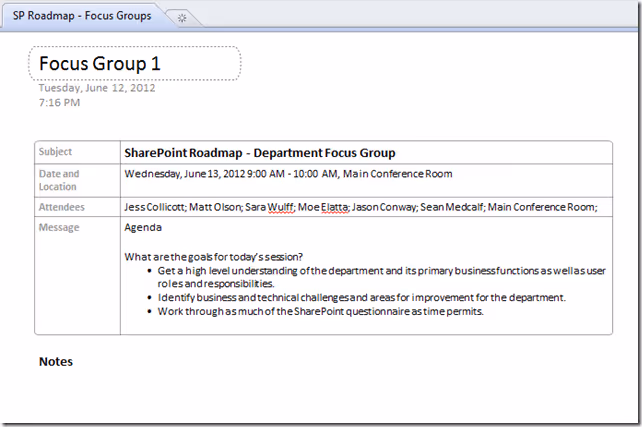Click bullet Identify business and technical challenges
This screenshot has height=427, width=642.
[362, 298]
